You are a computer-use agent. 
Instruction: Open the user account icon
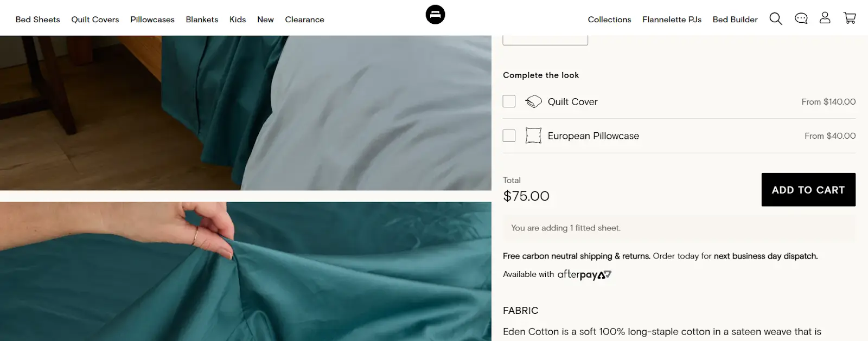tap(825, 18)
